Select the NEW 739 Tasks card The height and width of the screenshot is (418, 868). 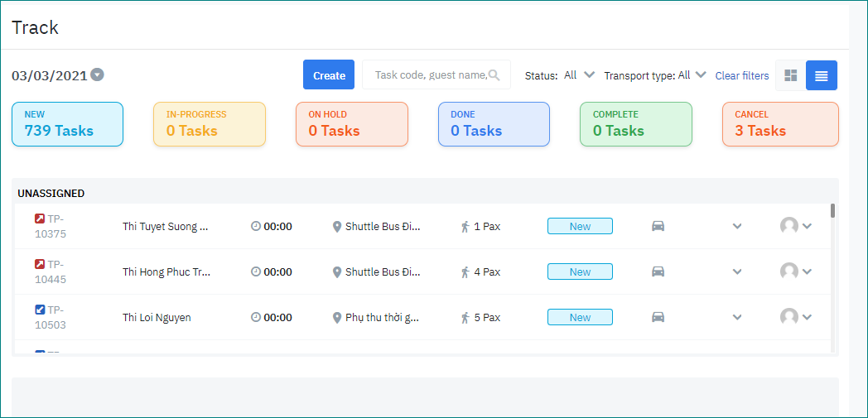click(67, 124)
